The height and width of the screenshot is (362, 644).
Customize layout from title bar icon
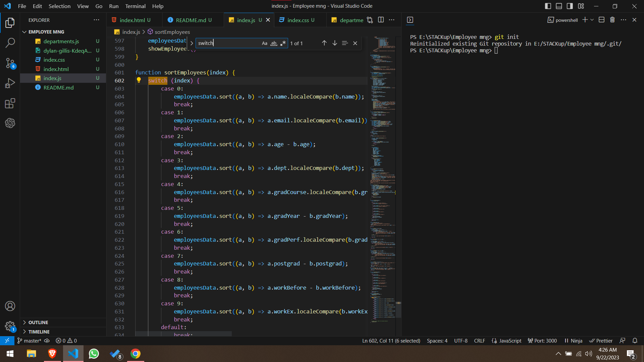click(581, 6)
